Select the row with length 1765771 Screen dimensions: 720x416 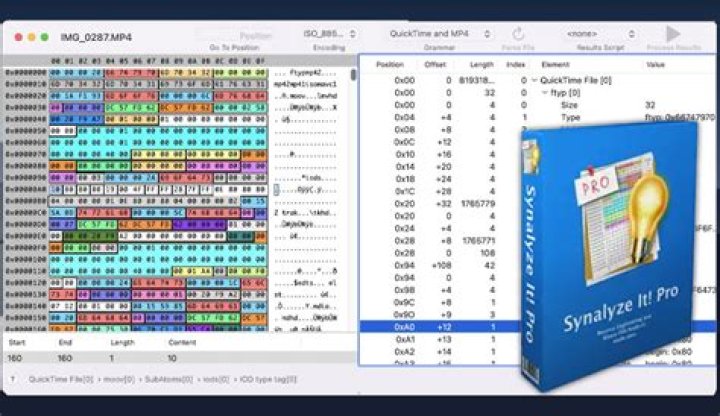(441, 241)
